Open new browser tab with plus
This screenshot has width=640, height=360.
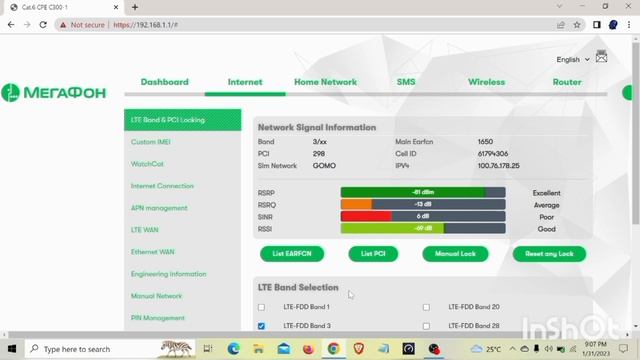pos(135,7)
